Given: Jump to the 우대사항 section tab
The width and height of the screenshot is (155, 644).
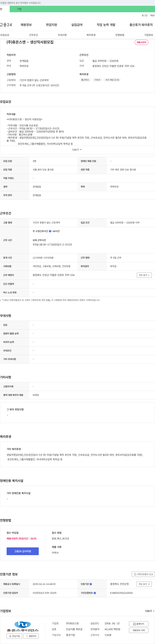Looking at the screenshot, I should point(62,35).
